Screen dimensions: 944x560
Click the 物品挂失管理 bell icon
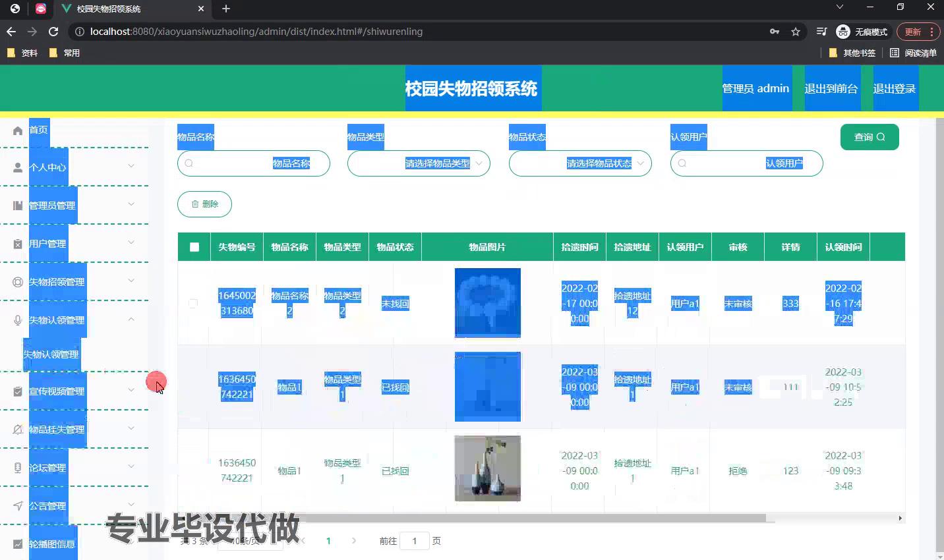coord(18,430)
